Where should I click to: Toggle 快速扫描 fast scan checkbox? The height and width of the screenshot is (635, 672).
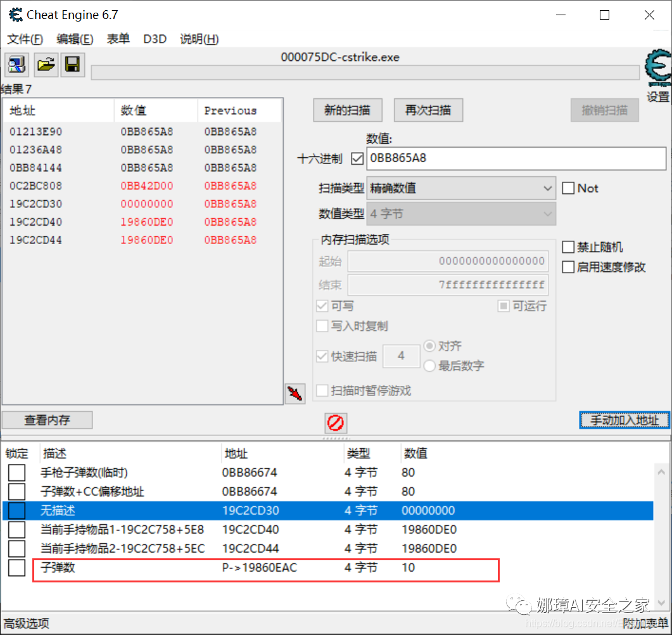click(322, 356)
